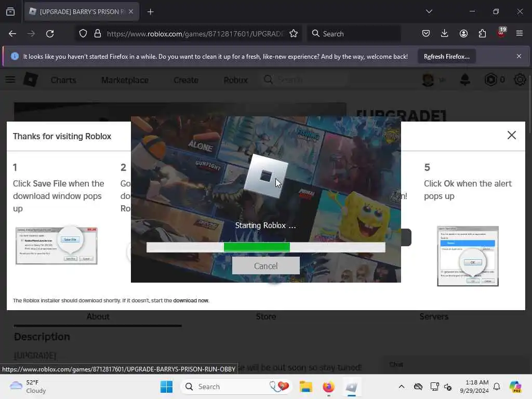The image size is (532, 399).
Task: Click the Starting Roblox progress bar
Action: [x=265, y=247]
